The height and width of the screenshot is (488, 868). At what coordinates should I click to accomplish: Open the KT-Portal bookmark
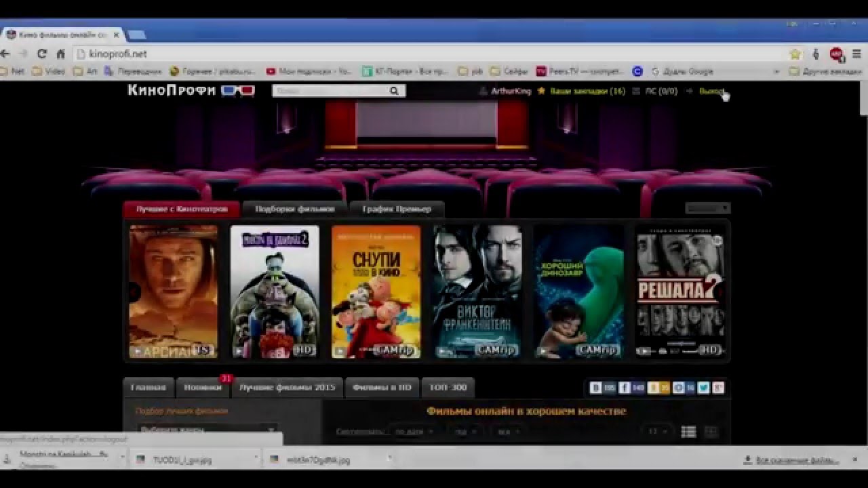pos(406,71)
